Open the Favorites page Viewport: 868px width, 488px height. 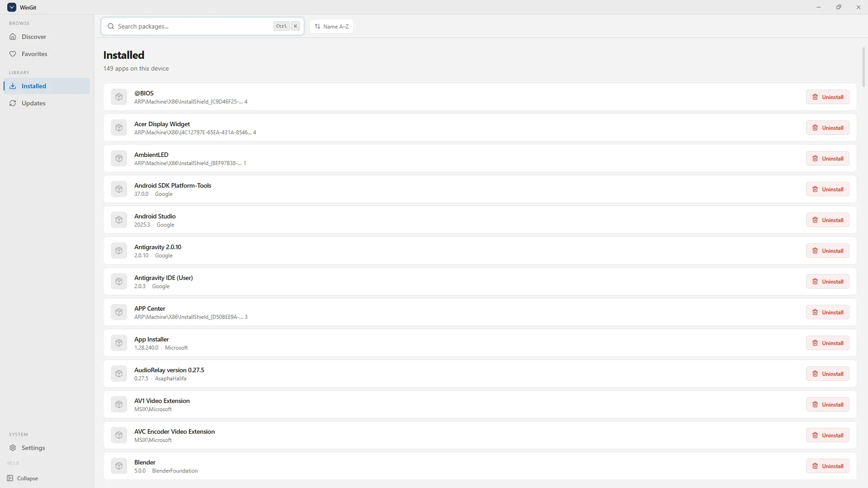(47, 54)
